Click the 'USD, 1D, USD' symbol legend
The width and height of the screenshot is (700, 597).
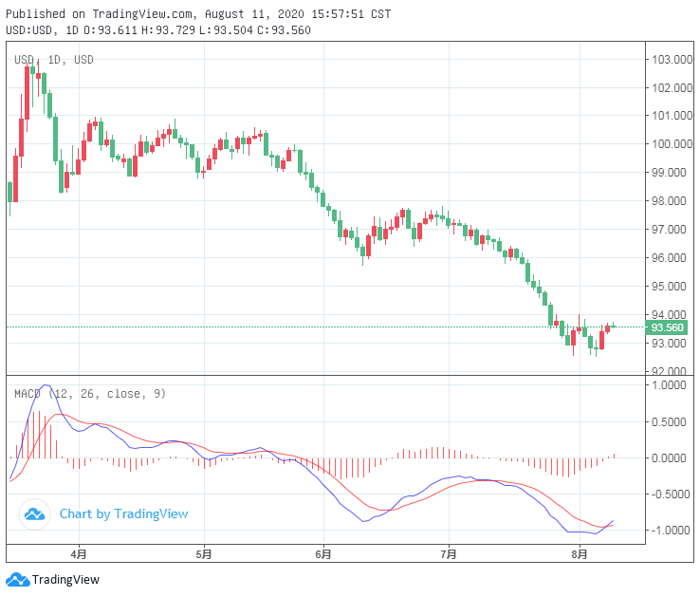(53, 61)
